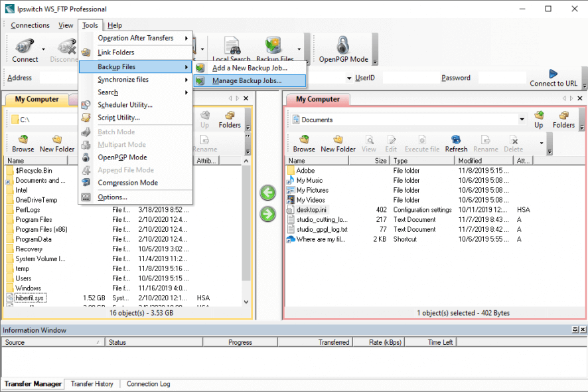
Task: Select left My Computer tab
Action: 37,99
